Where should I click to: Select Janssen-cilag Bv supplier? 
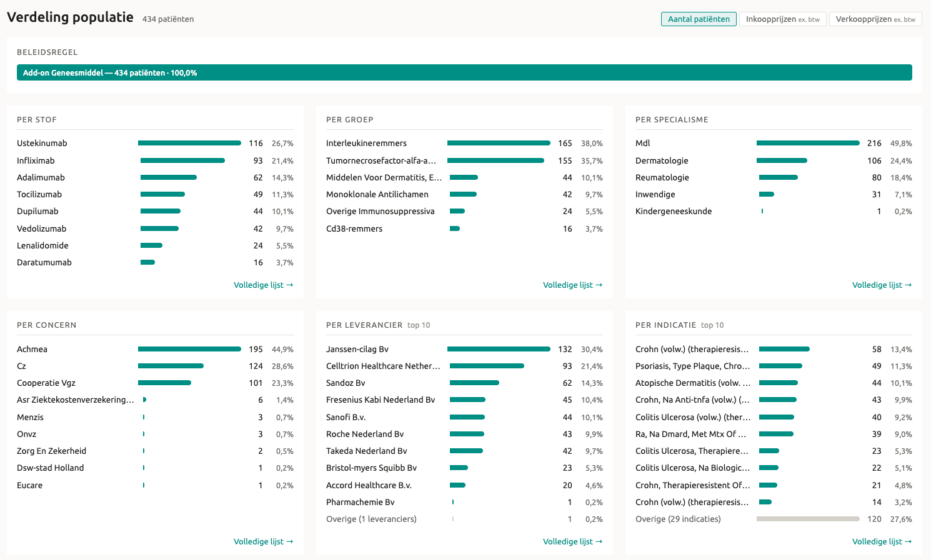click(464, 350)
